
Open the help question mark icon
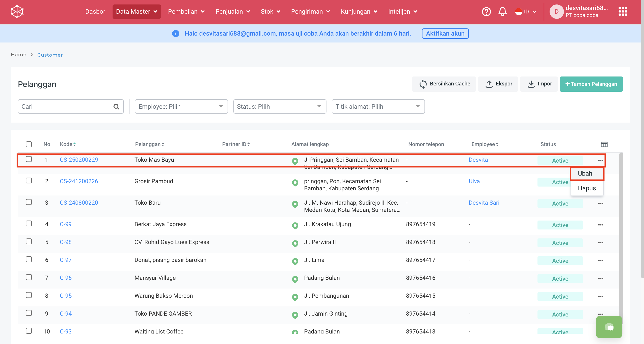(486, 11)
